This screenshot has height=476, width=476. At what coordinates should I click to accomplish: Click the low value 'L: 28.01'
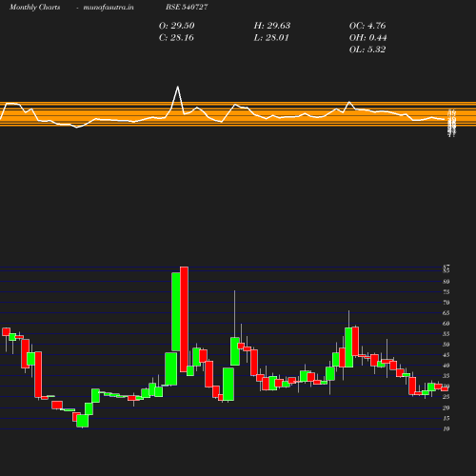271,37
